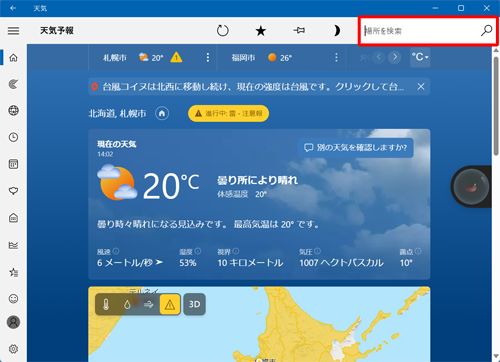500x362 pixels.
Task: Click the 53% humidity value
Action: pos(188,263)
